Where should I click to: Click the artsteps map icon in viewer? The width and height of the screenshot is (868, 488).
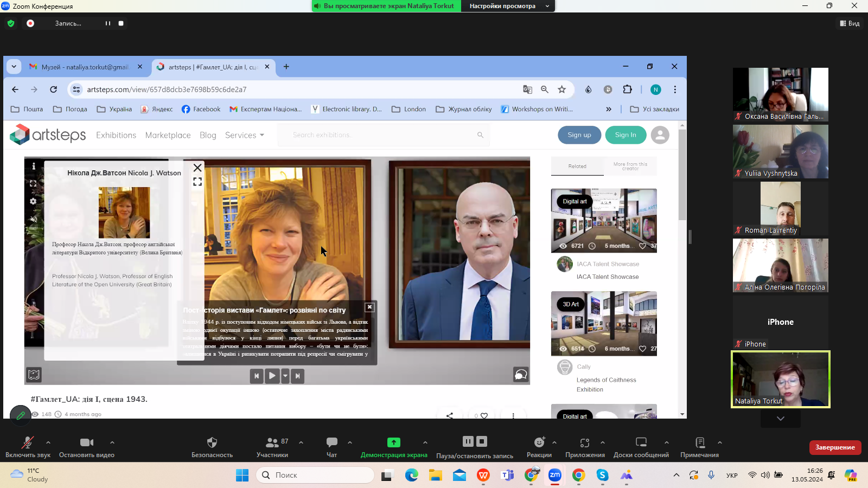(x=34, y=375)
